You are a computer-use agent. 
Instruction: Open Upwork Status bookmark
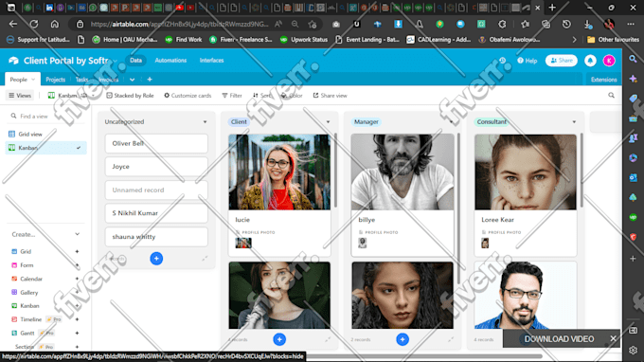304,40
